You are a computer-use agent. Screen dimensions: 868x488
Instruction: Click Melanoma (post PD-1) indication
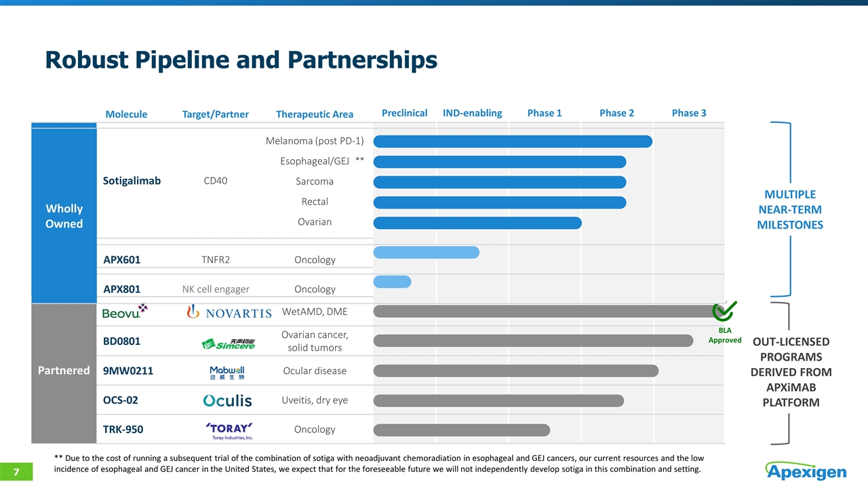point(315,141)
